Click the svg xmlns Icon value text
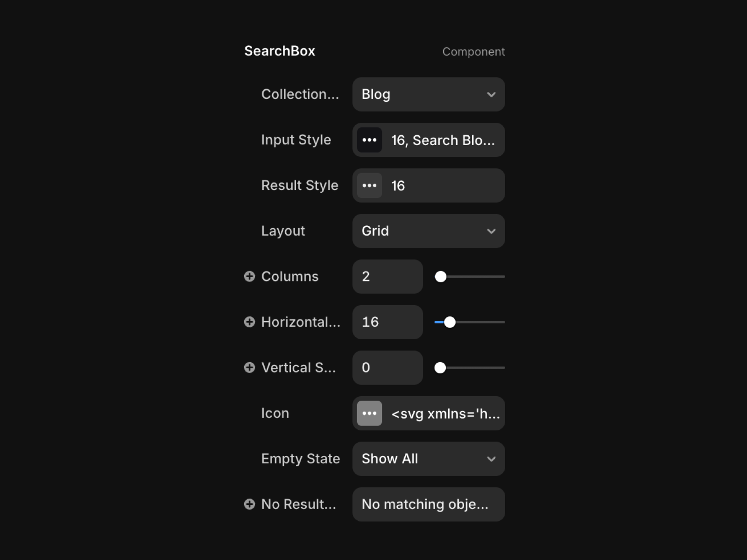Screen dimensions: 747x560 [x=445, y=413]
